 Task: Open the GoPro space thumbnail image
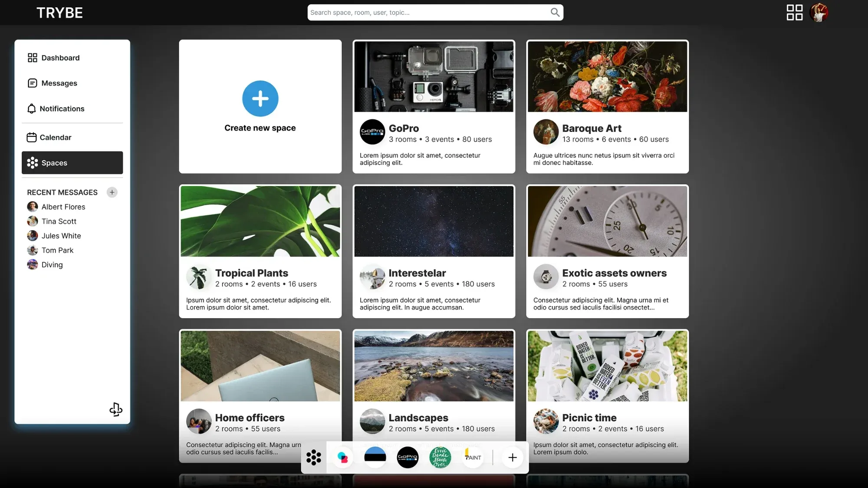click(x=434, y=77)
